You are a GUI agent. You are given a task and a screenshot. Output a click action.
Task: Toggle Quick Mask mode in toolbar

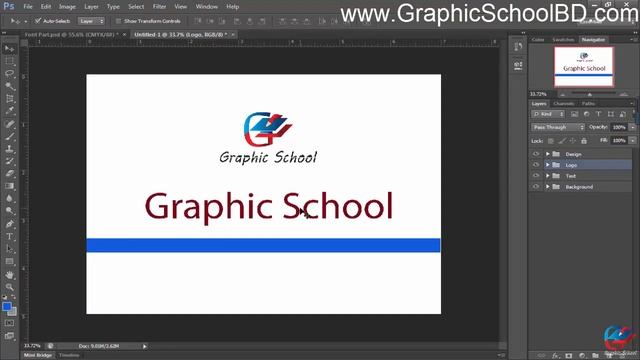9,323
